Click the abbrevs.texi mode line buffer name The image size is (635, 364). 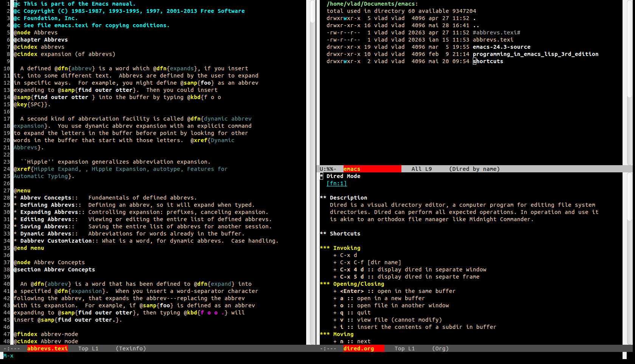tap(47, 349)
